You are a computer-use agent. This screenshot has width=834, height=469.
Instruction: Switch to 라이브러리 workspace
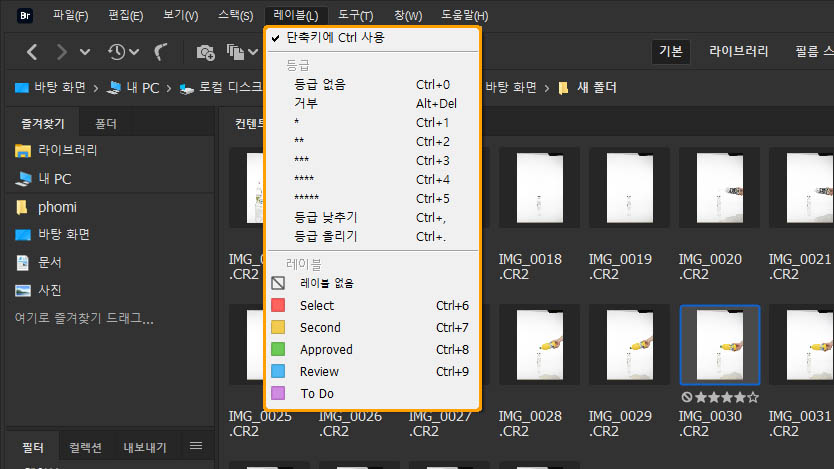point(738,52)
